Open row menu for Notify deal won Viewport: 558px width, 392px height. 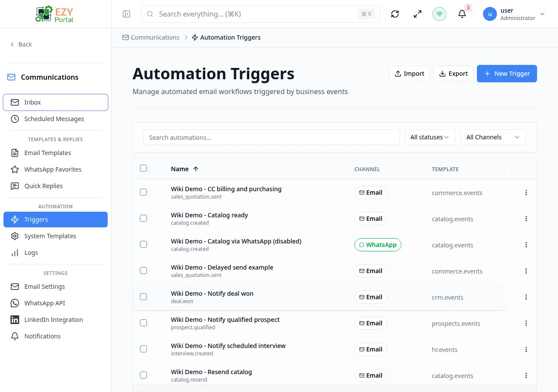tap(526, 297)
